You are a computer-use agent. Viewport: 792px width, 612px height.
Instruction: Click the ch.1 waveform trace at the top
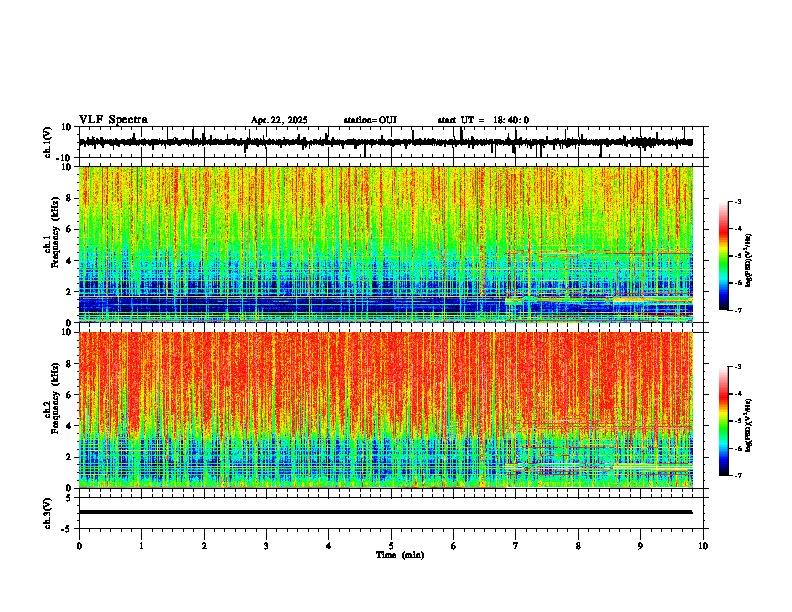(x=385, y=142)
